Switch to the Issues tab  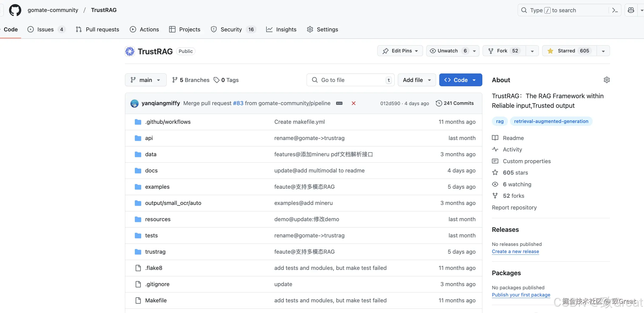(45, 29)
